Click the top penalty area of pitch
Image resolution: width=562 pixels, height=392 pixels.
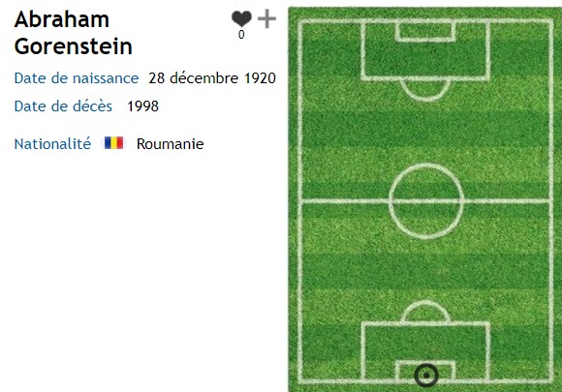pos(425,50)
